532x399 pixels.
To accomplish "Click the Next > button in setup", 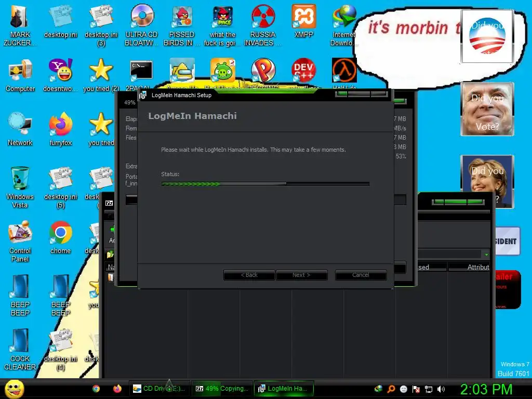I will (x=302, y=275).
